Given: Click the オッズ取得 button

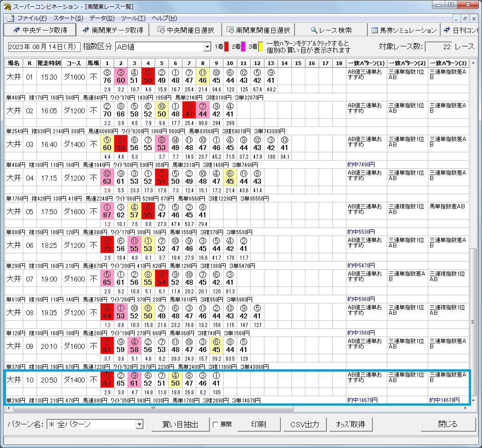Looking at the screenshot, I should click(x=350, y=424).
